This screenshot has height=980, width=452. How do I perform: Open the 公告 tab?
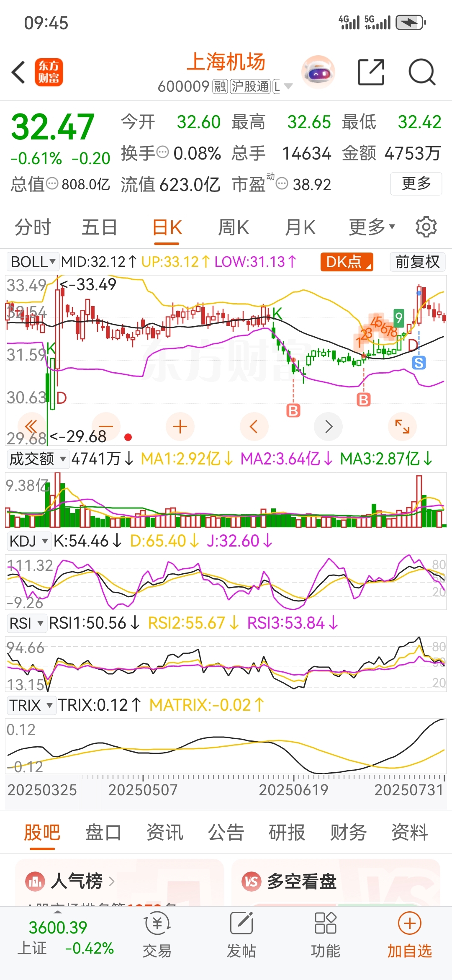226,833
